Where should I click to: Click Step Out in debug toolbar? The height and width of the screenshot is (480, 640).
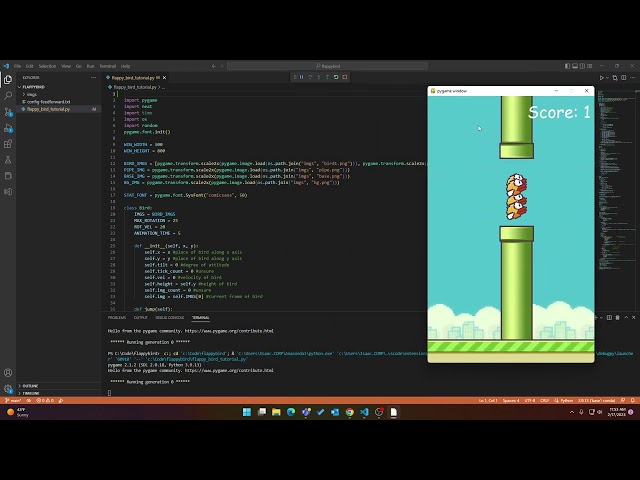[327, 77]
